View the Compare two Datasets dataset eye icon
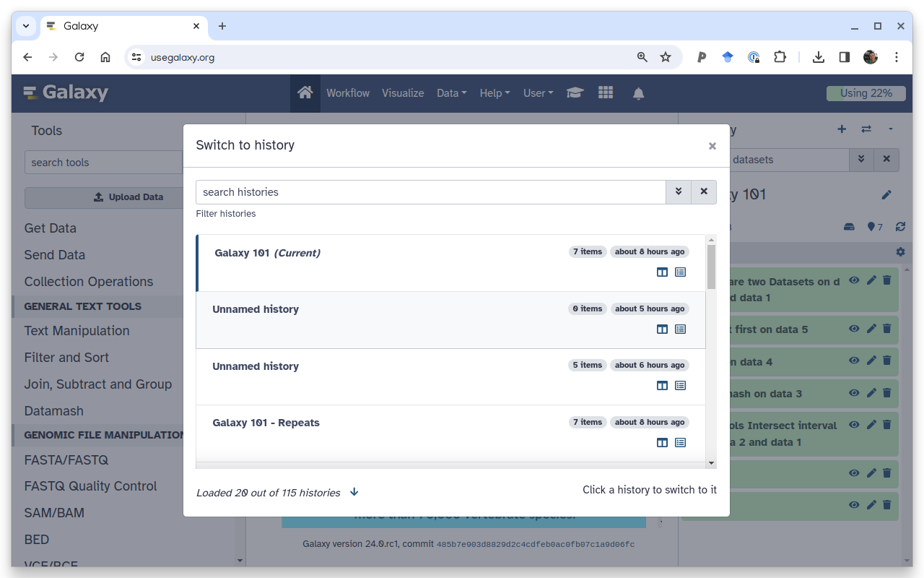Viewport: 924px width, 578px height. [x=854, y=280]
